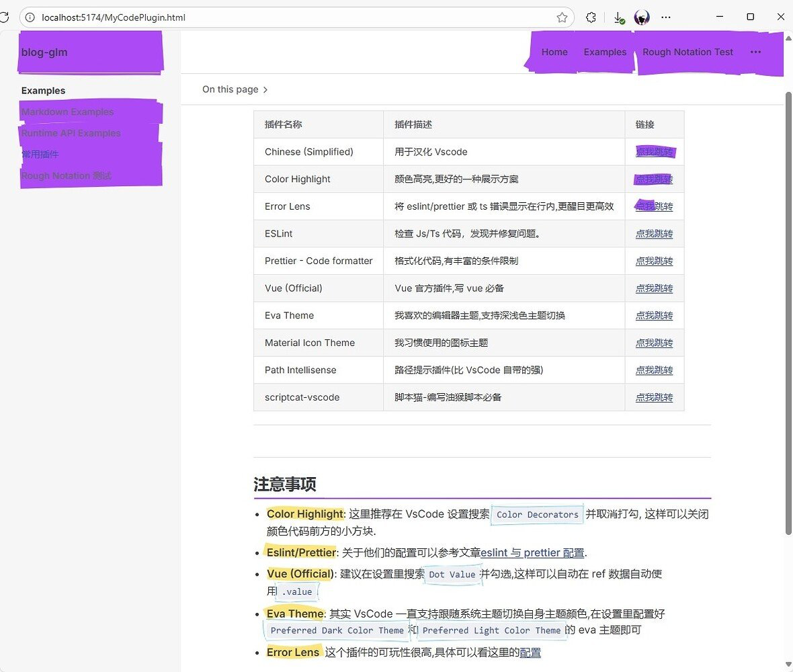Click the 脚本猫-编写油猴脚本必备 description cell

[x=504, y=397]
